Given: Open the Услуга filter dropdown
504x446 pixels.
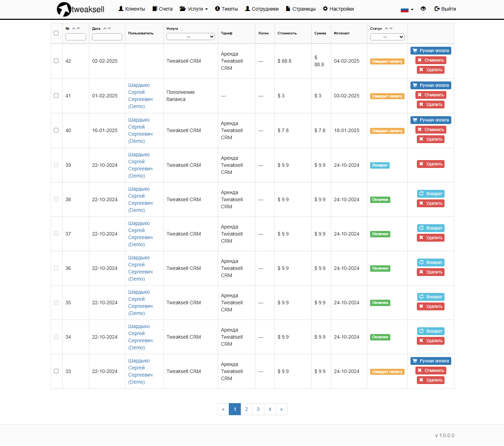Looking at the screenshot, I should point(191,36).
